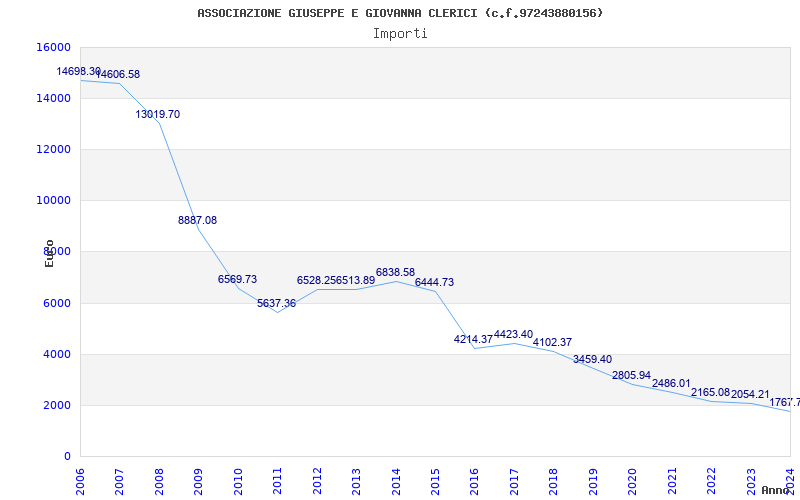
Task: Click the x-axis year 2011
Action: 277,481
